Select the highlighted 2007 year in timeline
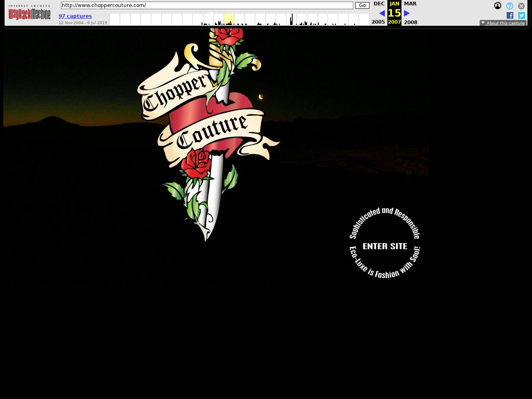532x399 pixels. (x=229, y=20)
